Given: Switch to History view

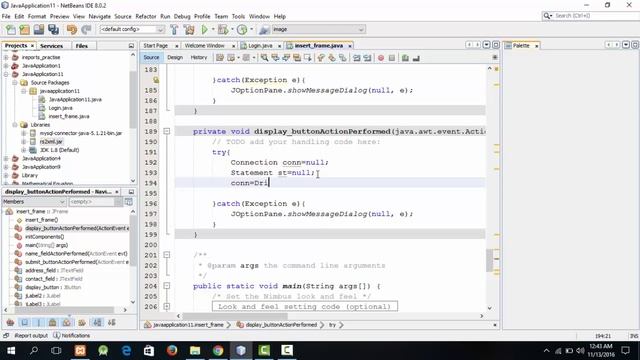Looking at the screenshot, I should pos(199,58).
